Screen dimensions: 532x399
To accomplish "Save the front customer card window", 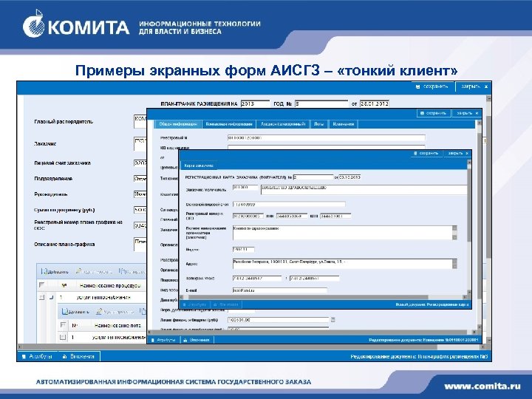I will (426, 154).
